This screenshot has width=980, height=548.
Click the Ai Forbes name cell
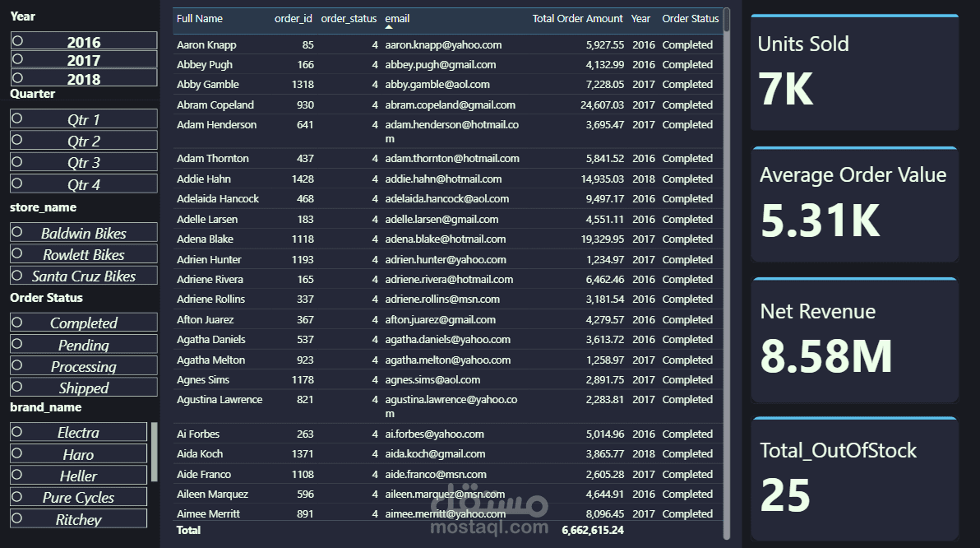198,434
